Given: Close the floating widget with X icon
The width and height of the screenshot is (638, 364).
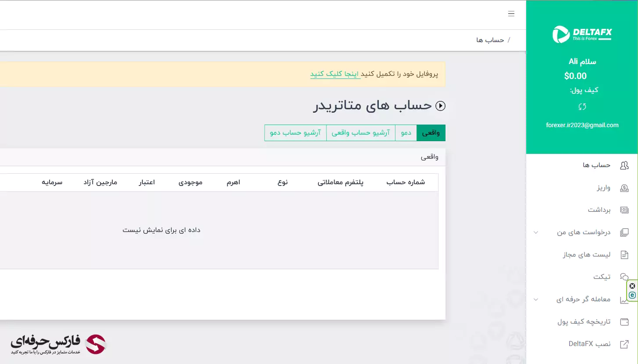Looking at the screenshot, I should (x=632, y=286).
